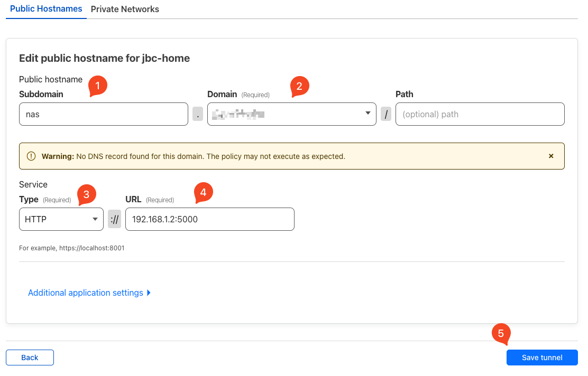
Task: Click the Save tunnel button
Action: (541, 358)
